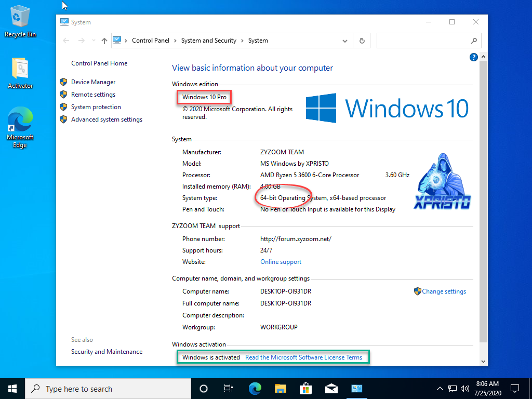Click the shield icon beside Device Manager
The height and width of the screenshot is (399, 532).
tap(63, 82)
